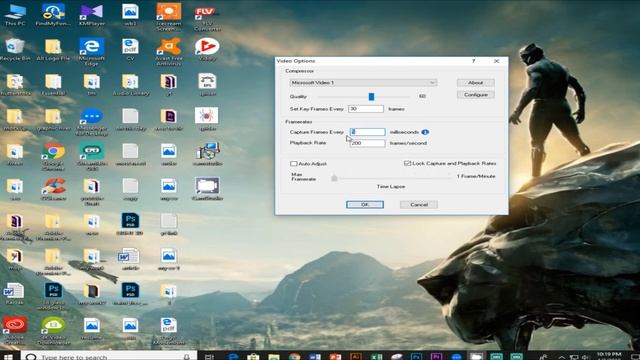Screen dimensions: 640x360
Task: Click Quality slider handle
Action: coord(371,96)
